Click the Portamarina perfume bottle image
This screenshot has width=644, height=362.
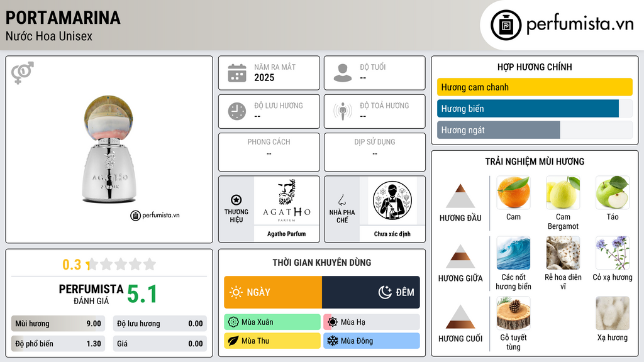tap(109, 150)
